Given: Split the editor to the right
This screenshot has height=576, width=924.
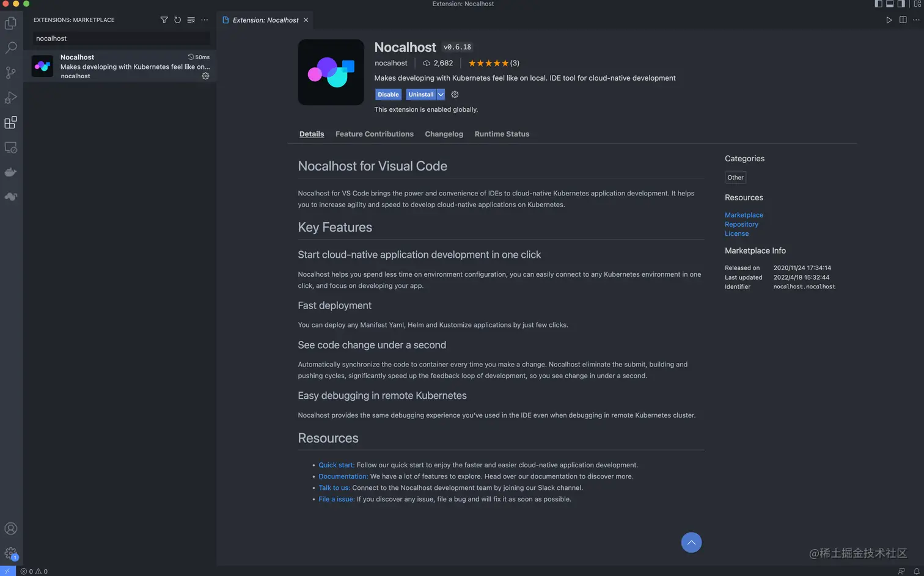Looking at the screenshot, I should pos(903,20).
